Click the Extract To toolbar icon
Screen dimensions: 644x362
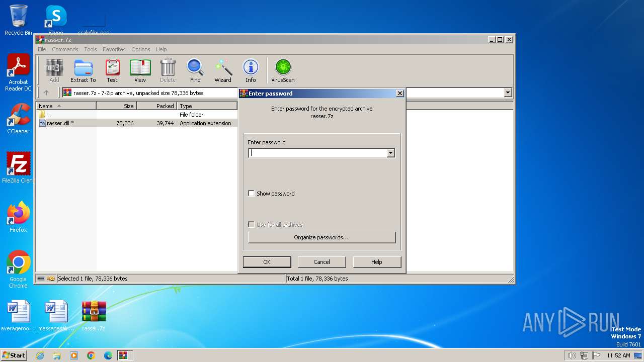tap(83, 70)
